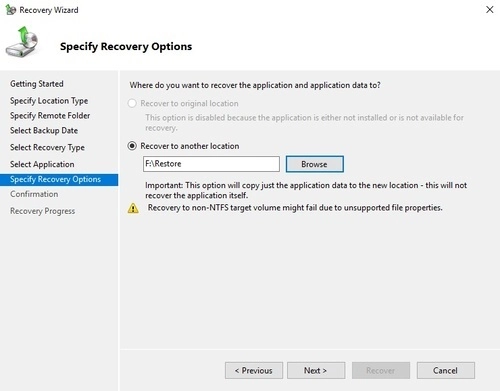Proceed with the Next button
The image size is (500, 391).
click(316, 370)
